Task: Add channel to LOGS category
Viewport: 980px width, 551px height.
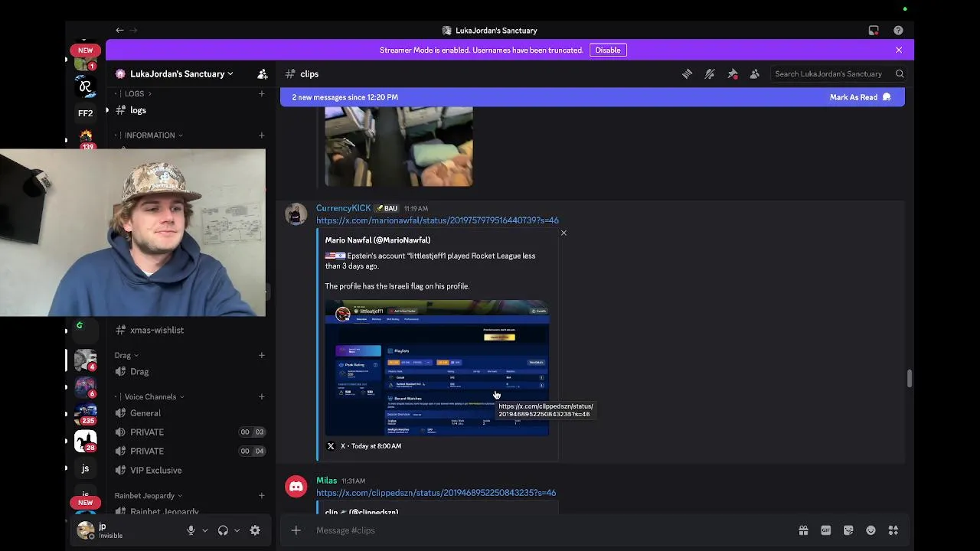Action: [x=261, y=93]
